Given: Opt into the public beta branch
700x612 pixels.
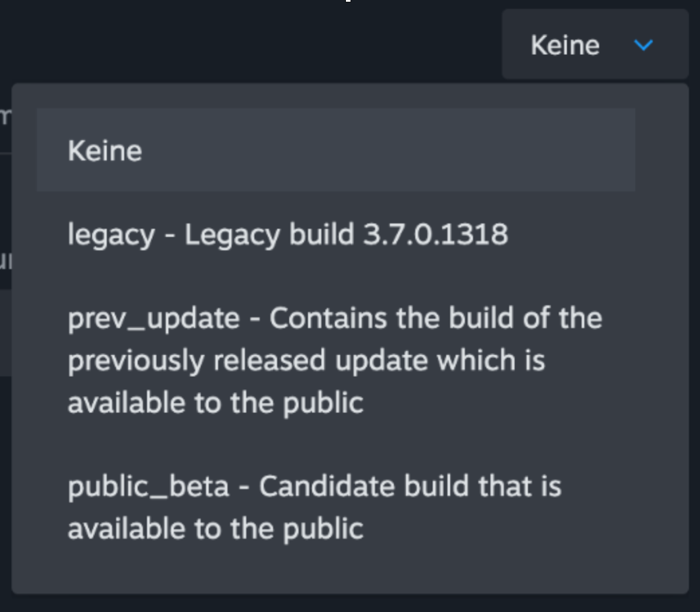Looking at the screenshot, I should point(314,507).
